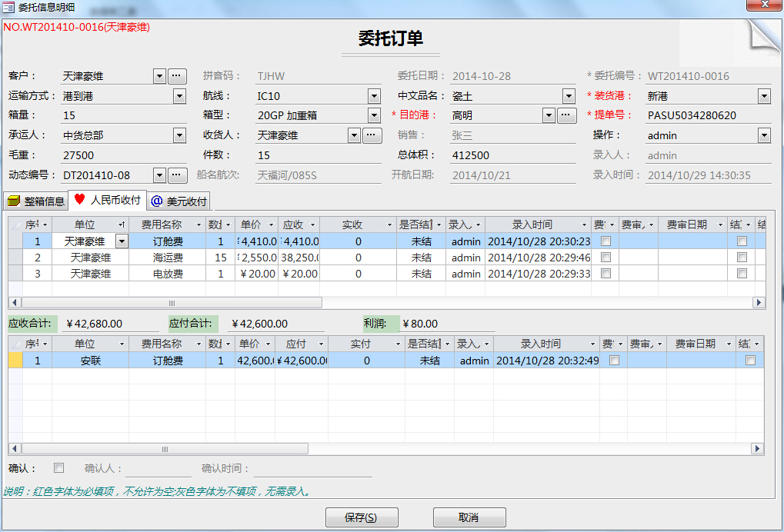784x532 pixels.
Task: Close the 委托信息明细 window
Action: (x=764, y=5)
